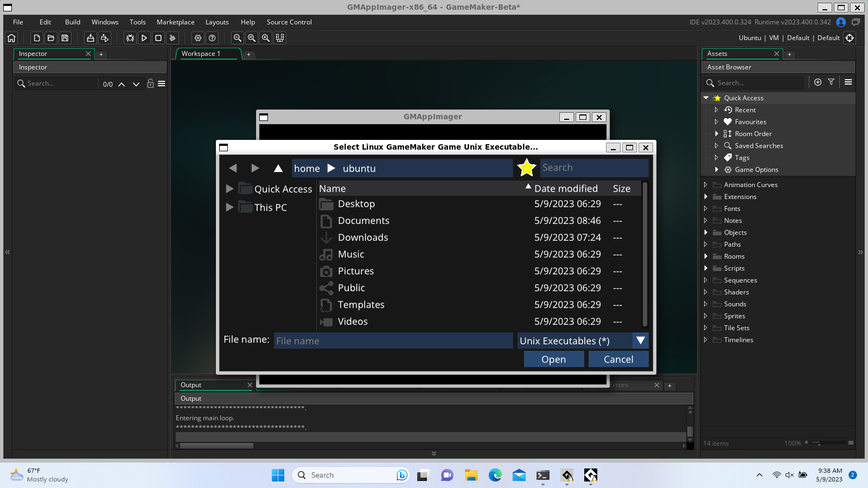
Task: Click the Cancel button
Action: pyautogui.click(x=618, y=359)
